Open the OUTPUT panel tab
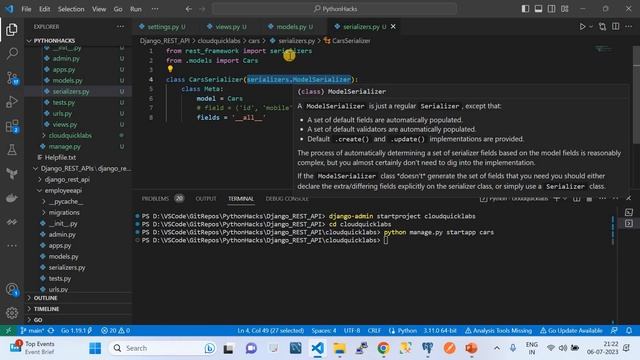640x360 pixels. (206, 199)
